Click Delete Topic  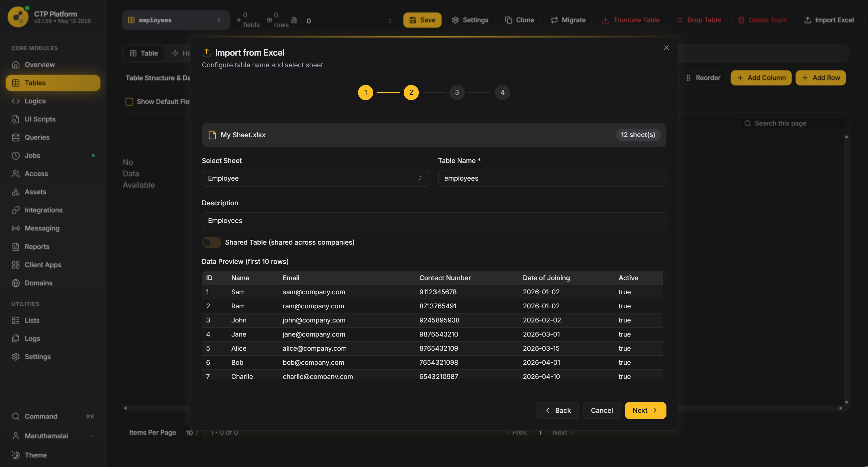[762, 20]
